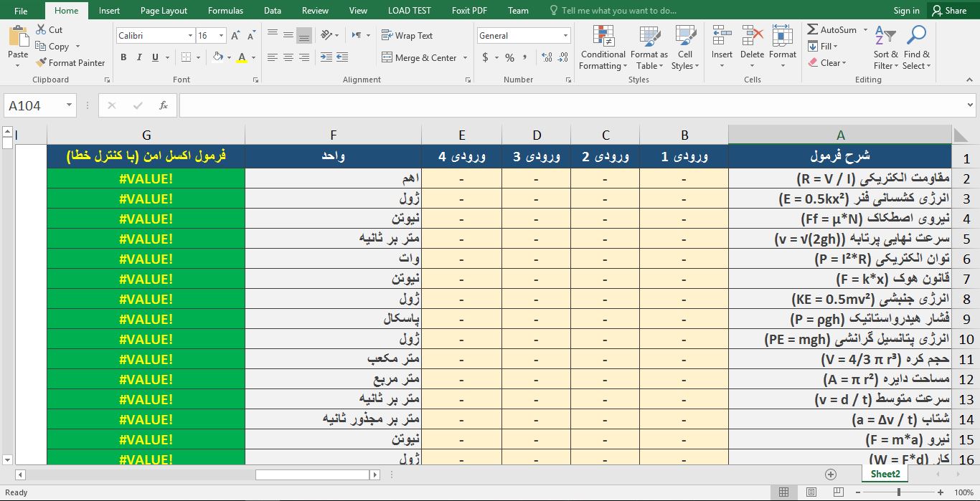
Task: Open the Merge & Center dropdown arrow
Action: click(466, 57)
